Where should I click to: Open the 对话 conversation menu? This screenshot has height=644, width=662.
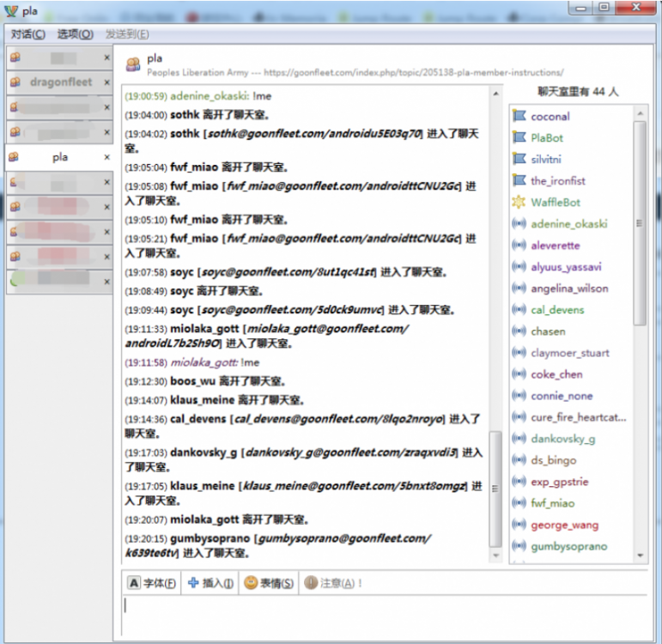(x=28, y=34)
